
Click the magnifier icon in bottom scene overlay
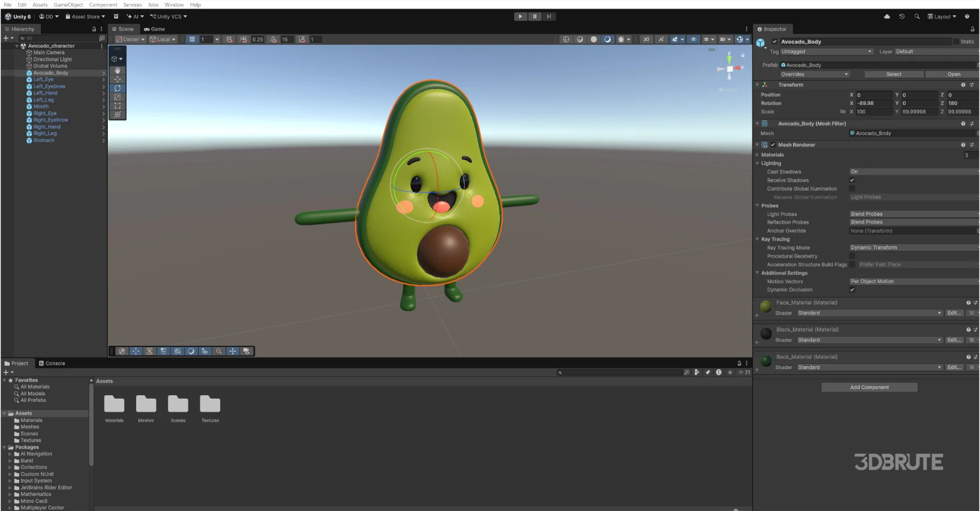[x=218, y=351]
